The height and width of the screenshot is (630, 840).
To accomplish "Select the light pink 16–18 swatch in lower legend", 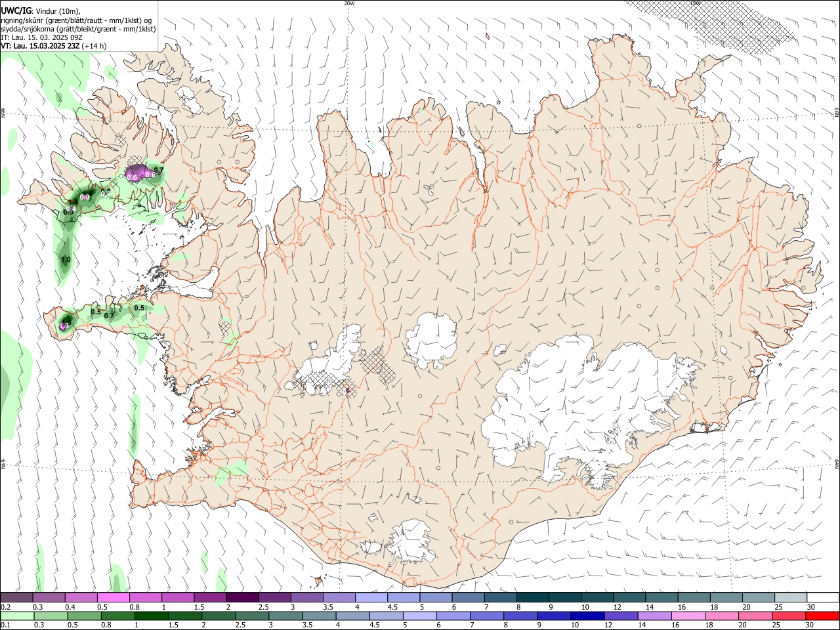I will point(688,616).
